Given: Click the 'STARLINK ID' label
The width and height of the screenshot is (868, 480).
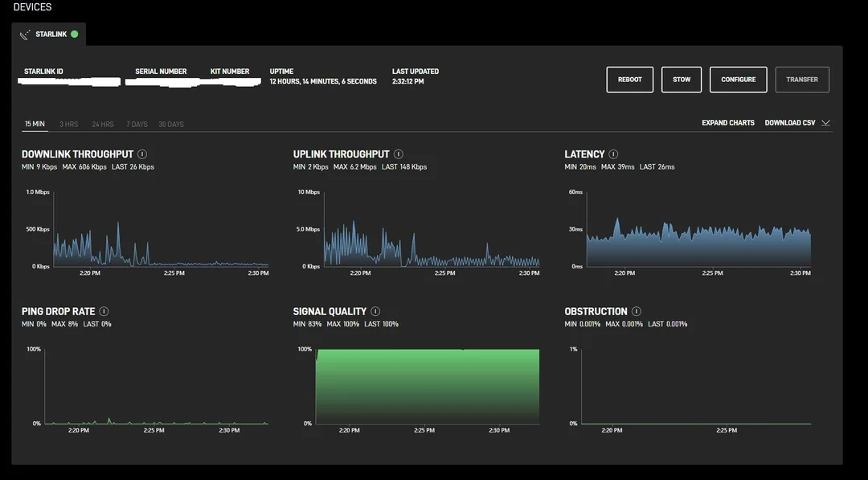Looking at the screenshot, I should 43,72.
